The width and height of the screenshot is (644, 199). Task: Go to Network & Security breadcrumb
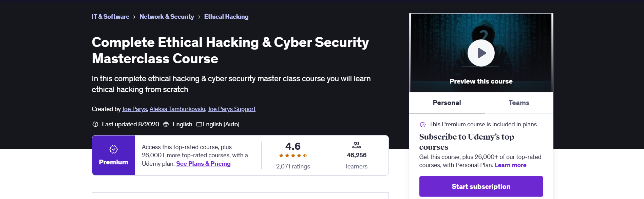(x=167, y=17)
